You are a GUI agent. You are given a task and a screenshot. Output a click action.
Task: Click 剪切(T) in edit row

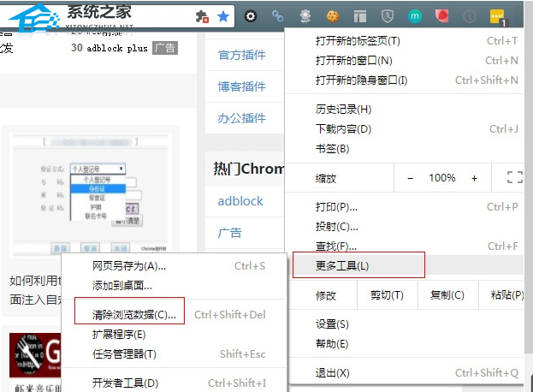[x=387, y=295]
